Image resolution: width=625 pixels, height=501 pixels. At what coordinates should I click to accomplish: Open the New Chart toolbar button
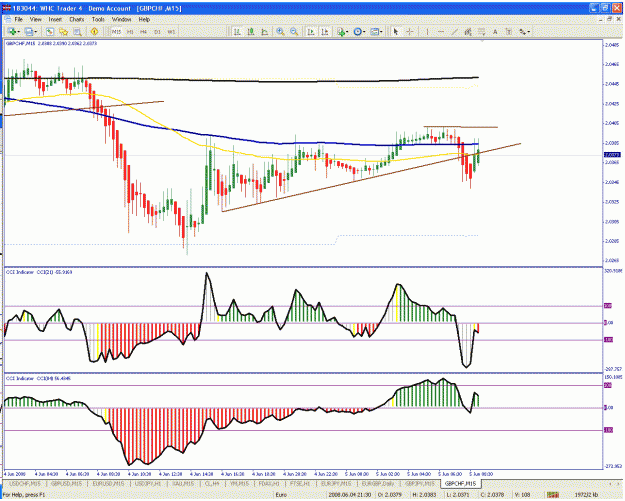click(12, 31)
